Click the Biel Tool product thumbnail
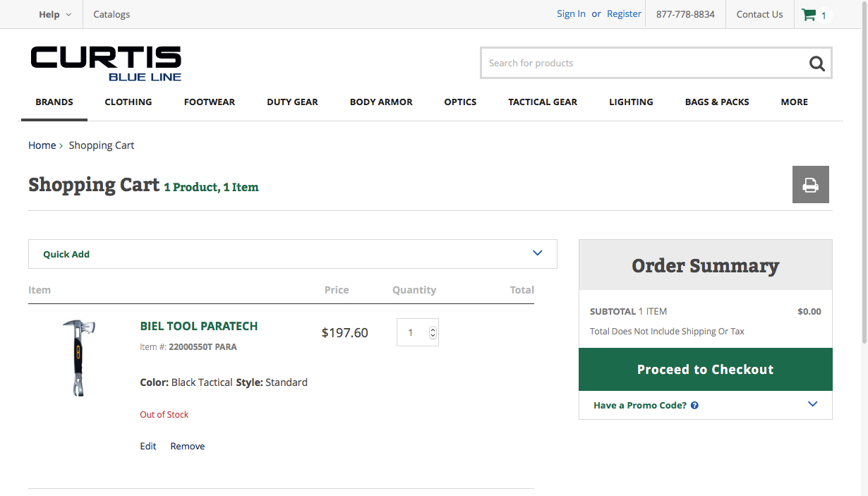This screenshot has width=868, height=496. [78, 358]
